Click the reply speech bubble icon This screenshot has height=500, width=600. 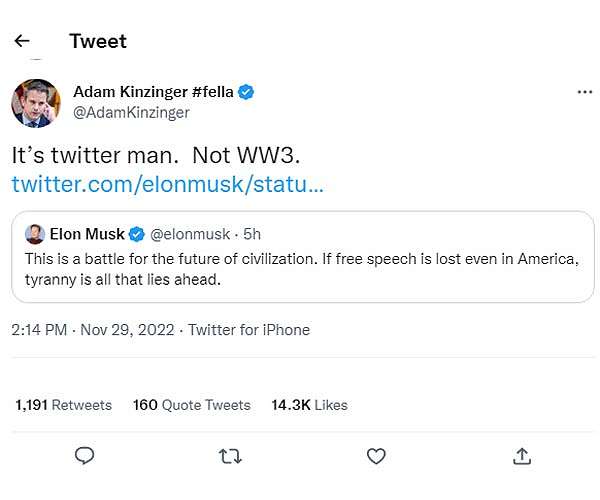[85, 456]
